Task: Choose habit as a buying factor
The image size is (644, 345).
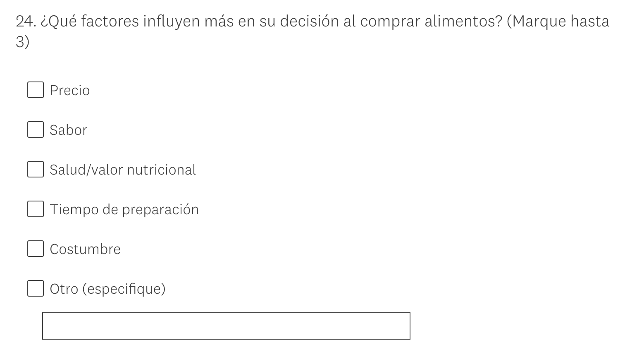Action: (36, 249)
